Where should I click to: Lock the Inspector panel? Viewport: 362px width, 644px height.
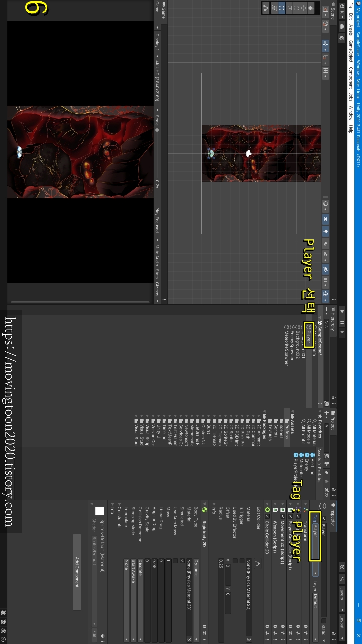pyautogui.click(x=334, y=634)
